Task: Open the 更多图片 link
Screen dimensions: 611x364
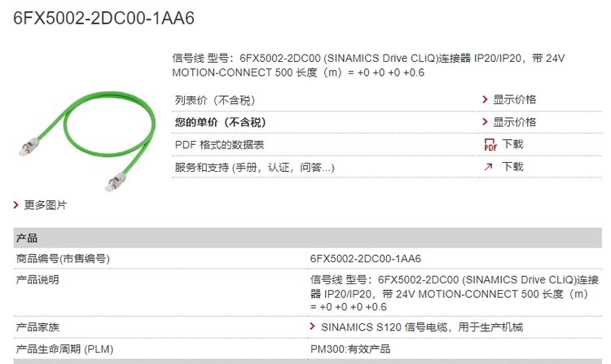Action: (x=46, y=205)
